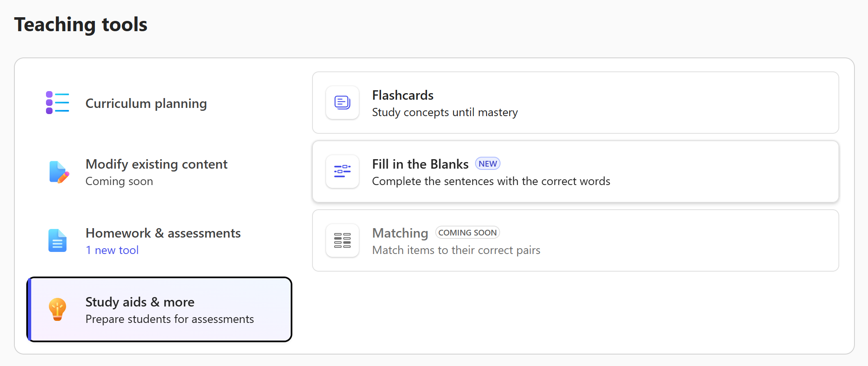This screenshot has height=366, width=868.
Task: Click the Study aids lightbulb icon
Action: pyautogui.click(x=57, y=309)
